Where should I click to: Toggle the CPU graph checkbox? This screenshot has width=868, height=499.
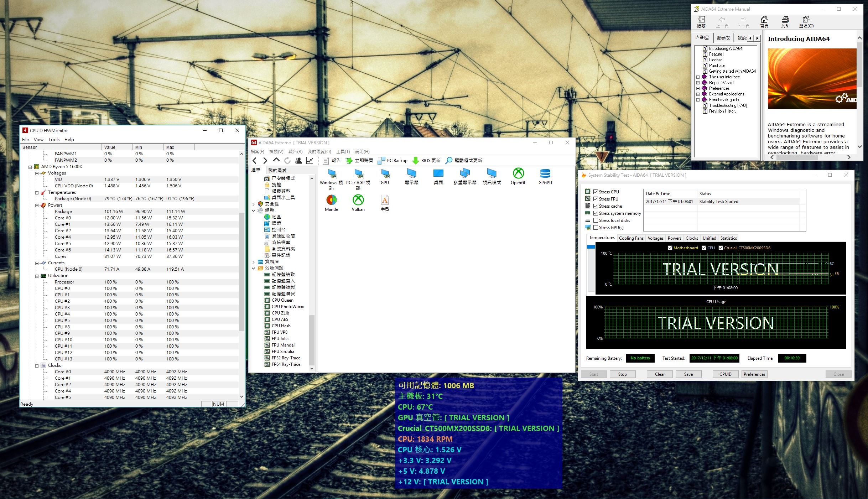704,248
